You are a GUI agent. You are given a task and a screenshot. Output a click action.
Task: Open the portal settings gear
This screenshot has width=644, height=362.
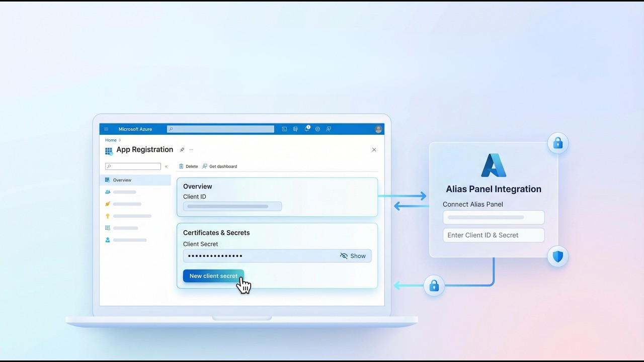pyautogui.click(x=317, y=129)
